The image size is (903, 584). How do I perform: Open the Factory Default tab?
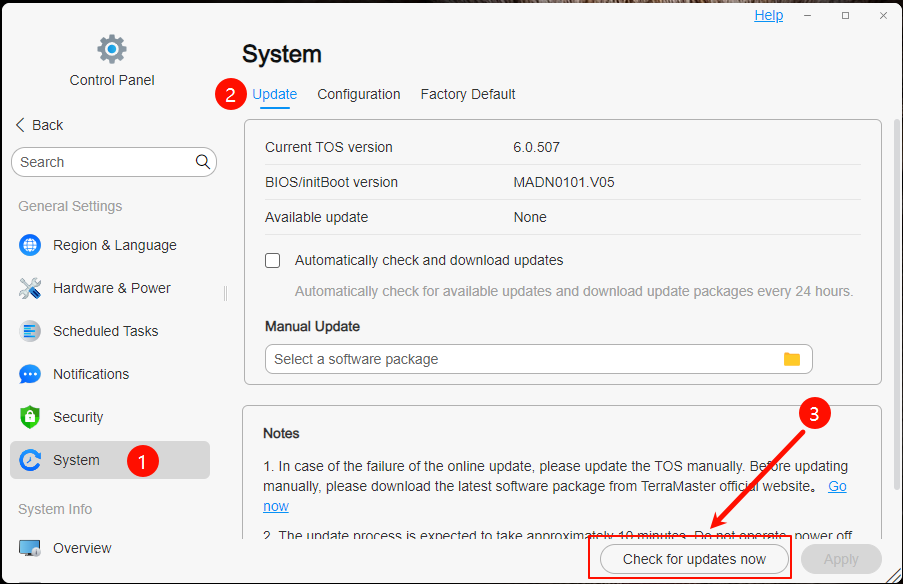click(468, 94)
